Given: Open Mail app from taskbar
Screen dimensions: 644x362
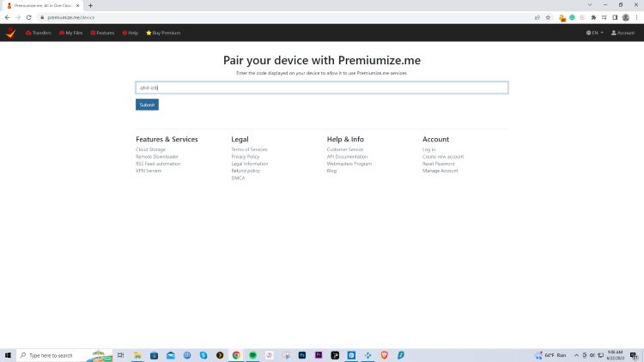Looking at the screenshot, I should click(x=171, y=355).
